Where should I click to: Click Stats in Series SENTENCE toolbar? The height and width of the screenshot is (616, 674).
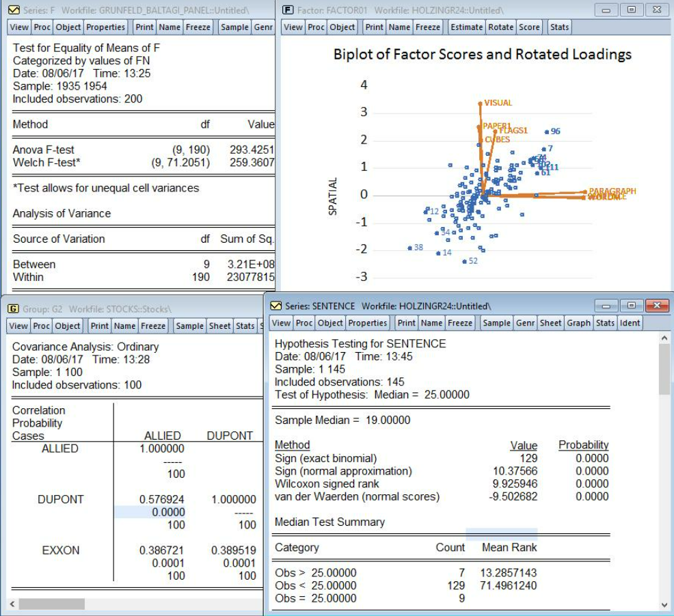[605, 323]
